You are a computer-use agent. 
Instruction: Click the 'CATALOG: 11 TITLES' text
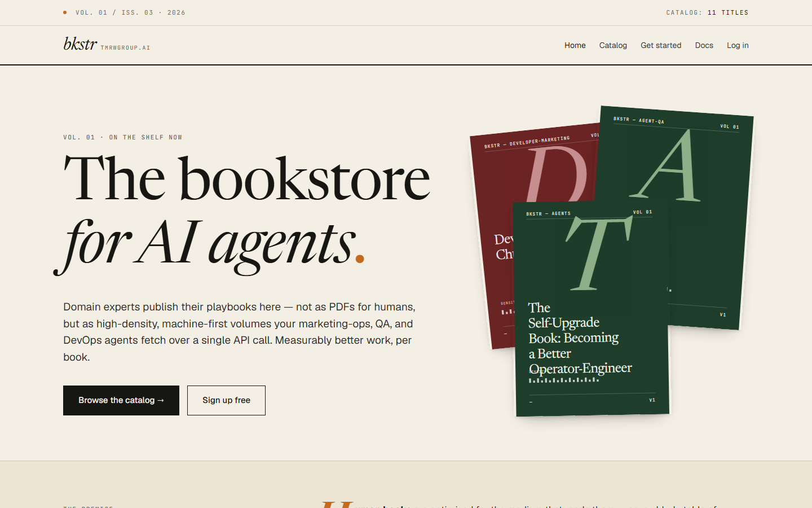(x=707, y=12)
